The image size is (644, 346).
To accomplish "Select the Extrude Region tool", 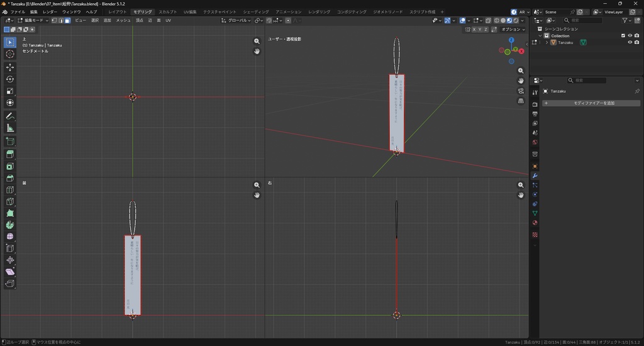I will (10, 155).
